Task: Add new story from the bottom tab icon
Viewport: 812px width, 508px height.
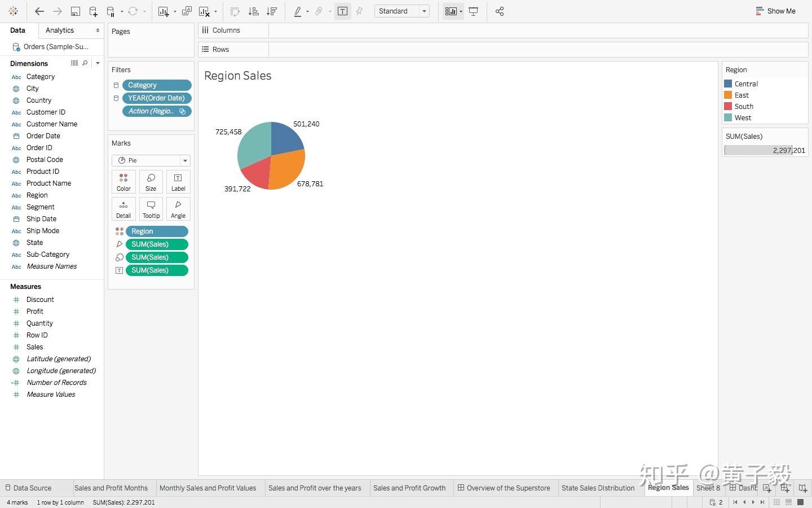Action: [803, 488]
